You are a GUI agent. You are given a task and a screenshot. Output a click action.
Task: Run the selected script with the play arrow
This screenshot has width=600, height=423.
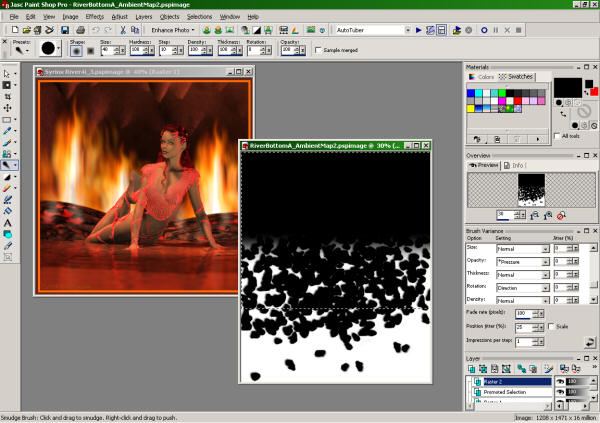pos(419,30)
